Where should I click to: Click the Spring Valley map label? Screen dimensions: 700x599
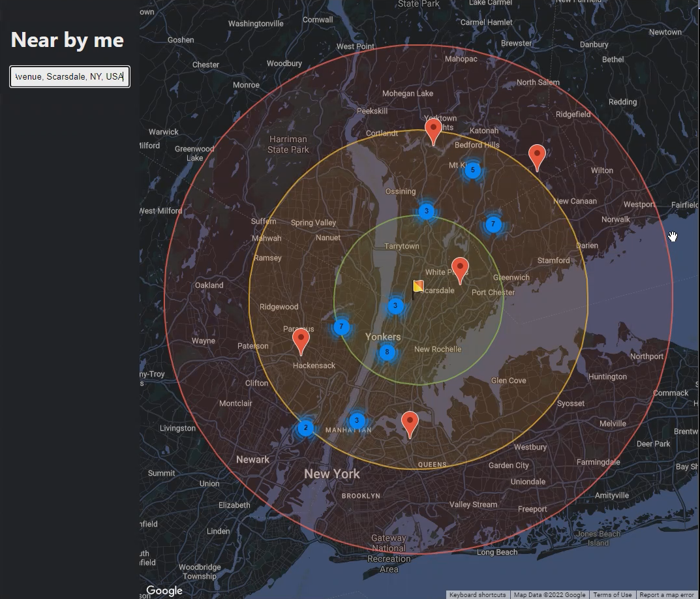[313, 223]
